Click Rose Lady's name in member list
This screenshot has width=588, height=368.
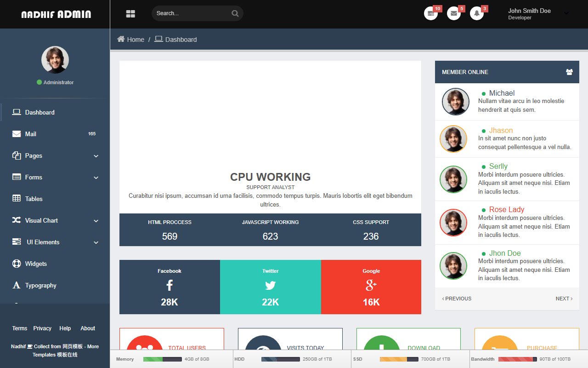click(507, 209)
